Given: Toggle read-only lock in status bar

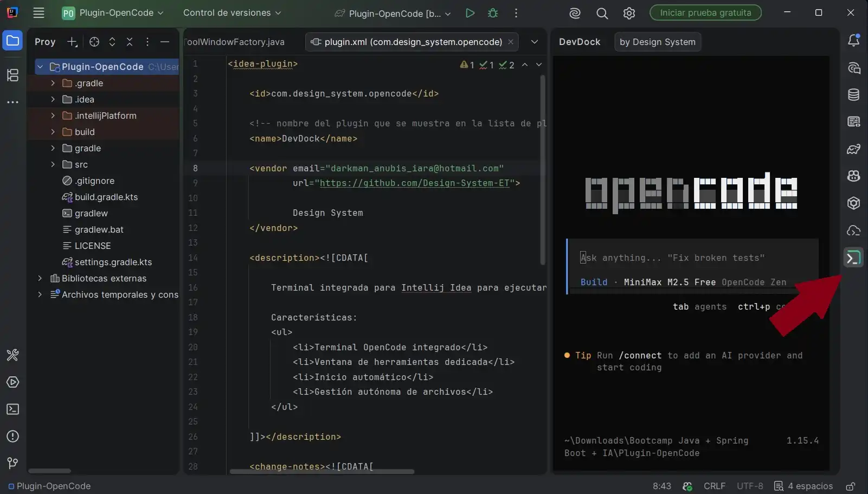Looking at the screenshot, I should click(851, 486).
